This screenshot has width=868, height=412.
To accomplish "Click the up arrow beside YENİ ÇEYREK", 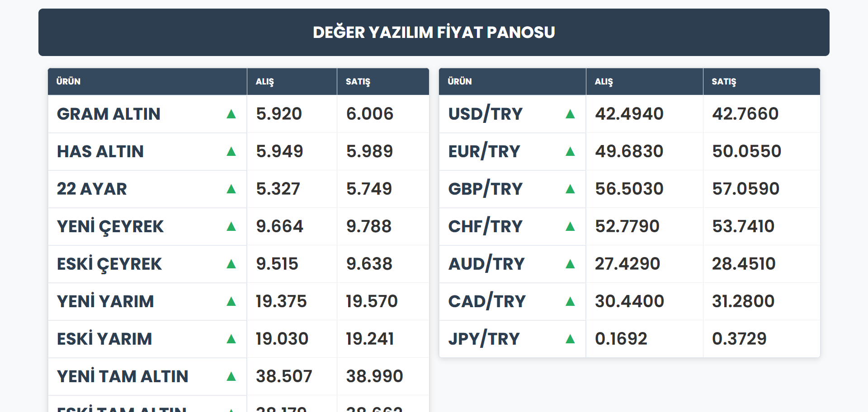I will click(231, 226).
